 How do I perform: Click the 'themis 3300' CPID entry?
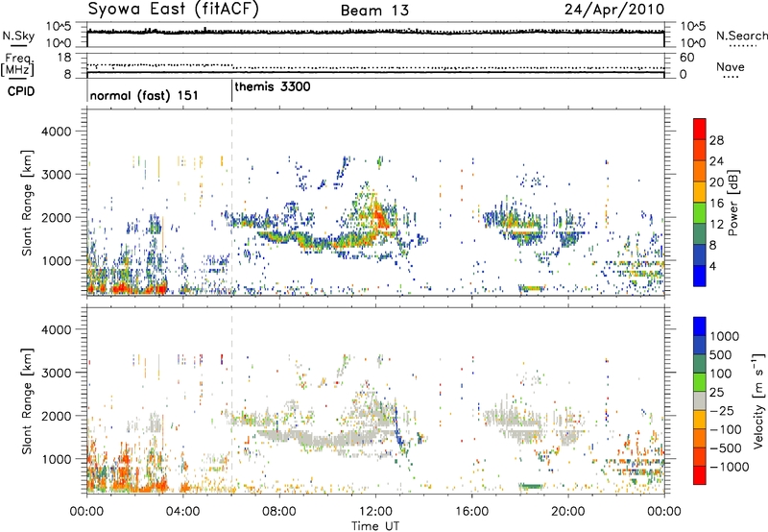click(x=273, y=87)
